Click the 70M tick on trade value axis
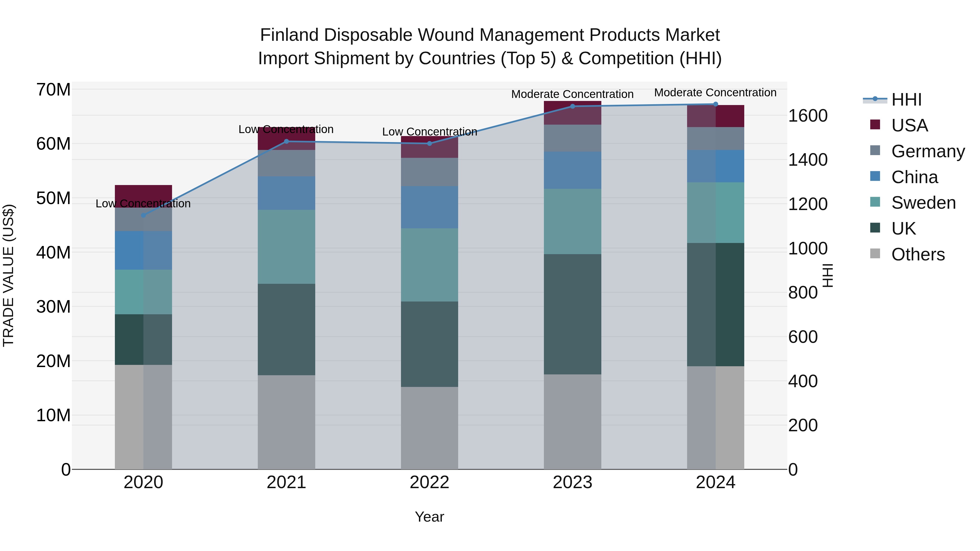The image size is (980, 551). [53, 90]
